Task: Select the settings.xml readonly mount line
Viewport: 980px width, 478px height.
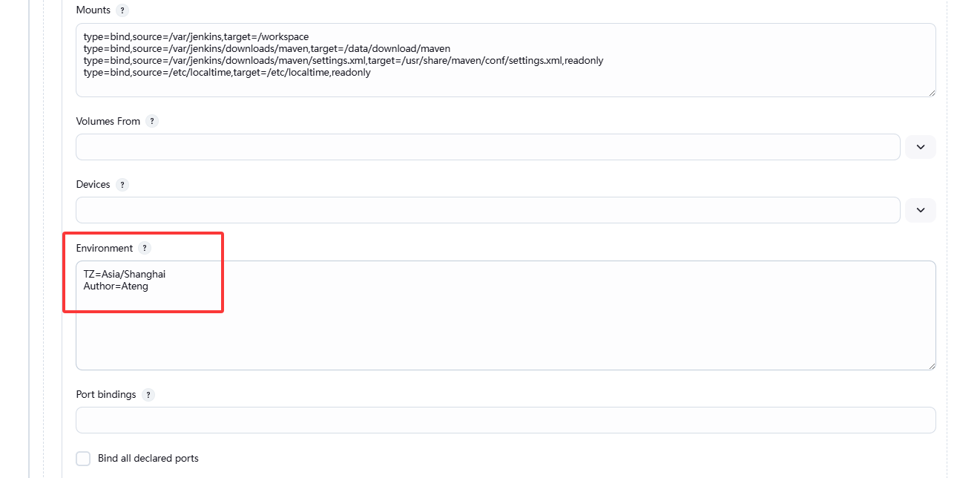Action: (343, 61)
